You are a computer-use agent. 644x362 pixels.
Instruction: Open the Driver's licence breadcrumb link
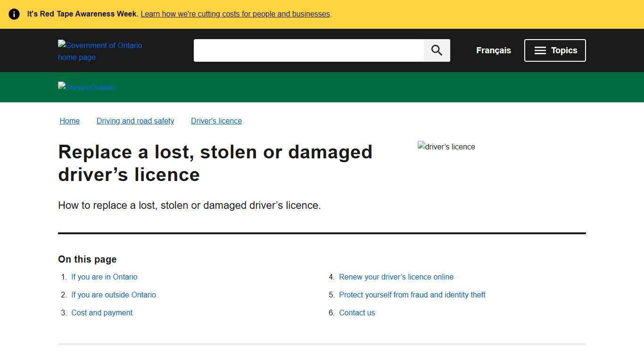[216, 121]
